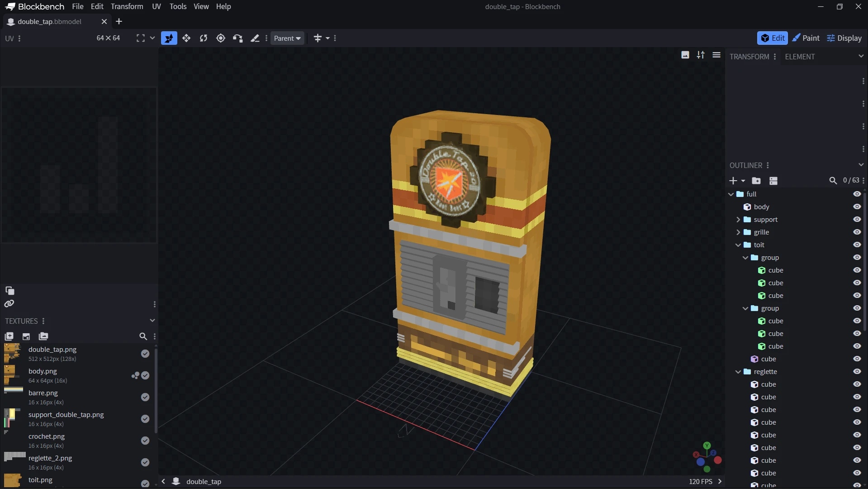Click the UV fullscreen focus icon
Image resolution: width=868 pixels, height=489 pixels.
pos(141,38)
